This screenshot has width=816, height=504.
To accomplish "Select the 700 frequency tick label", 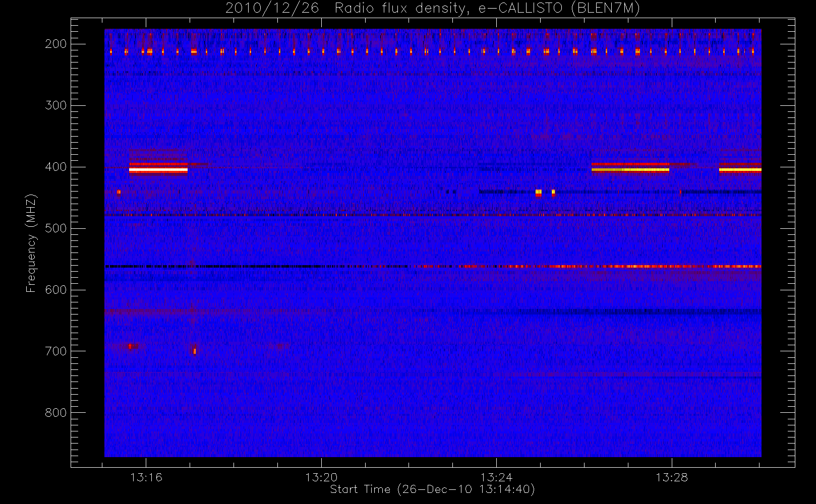I will [56, 351].
